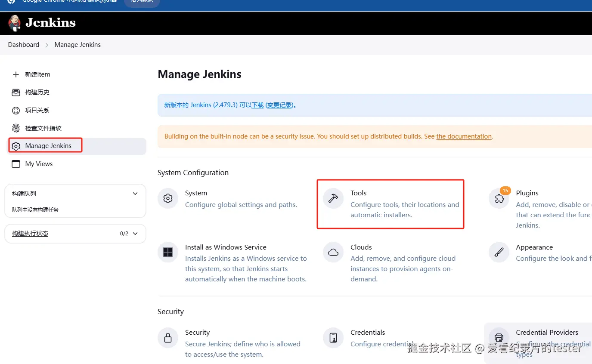This screenshot has height=364, width=592.
Task: Open the System configuration entry
Action: pyautogui.click(x=196, y=193)
